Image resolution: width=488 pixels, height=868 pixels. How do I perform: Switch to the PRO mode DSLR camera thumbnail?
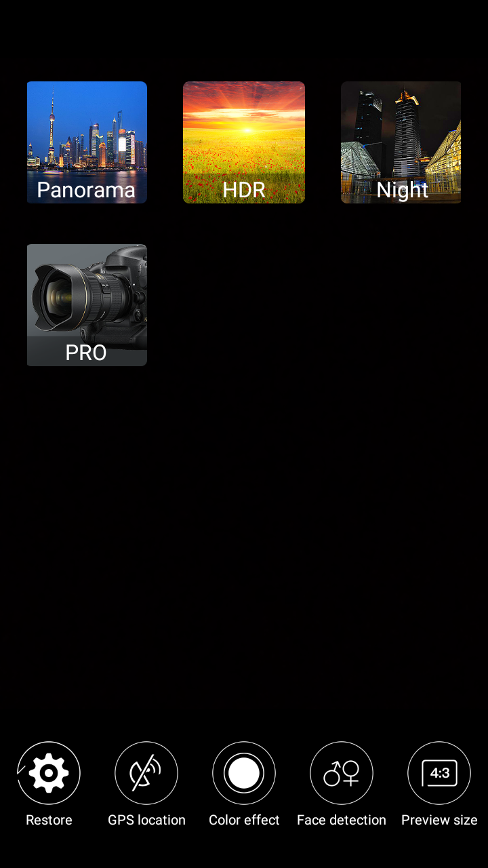87,305
